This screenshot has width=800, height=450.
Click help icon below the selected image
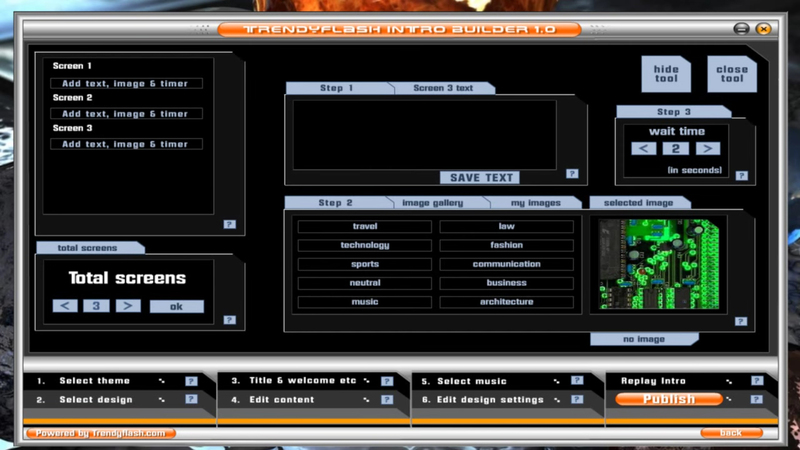[741, 321]
